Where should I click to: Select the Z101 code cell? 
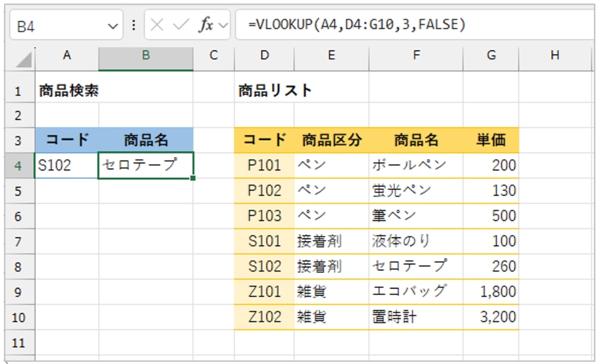(x=264, y=291)
